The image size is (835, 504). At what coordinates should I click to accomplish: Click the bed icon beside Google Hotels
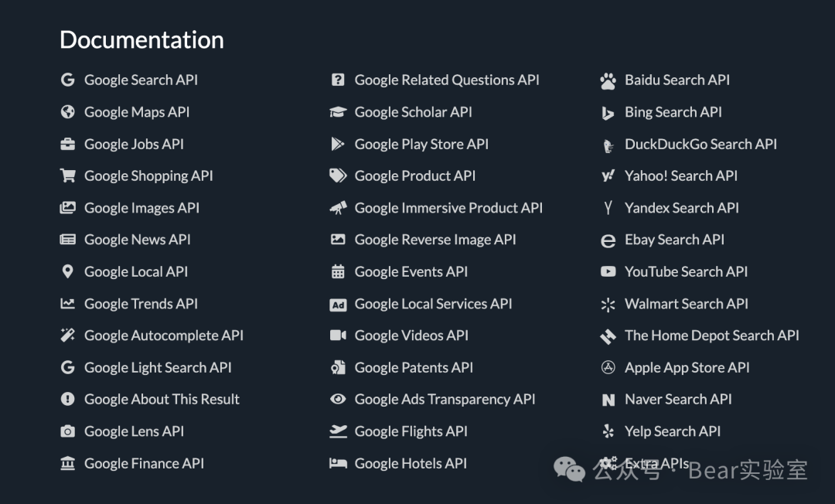(338, 464)
